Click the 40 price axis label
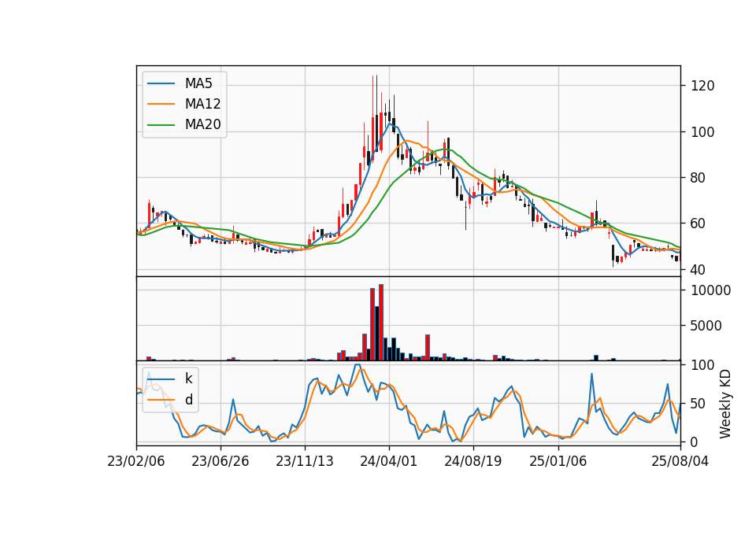Image resolution: width=756 pixels, height=543 pixels. click(698, 270)
